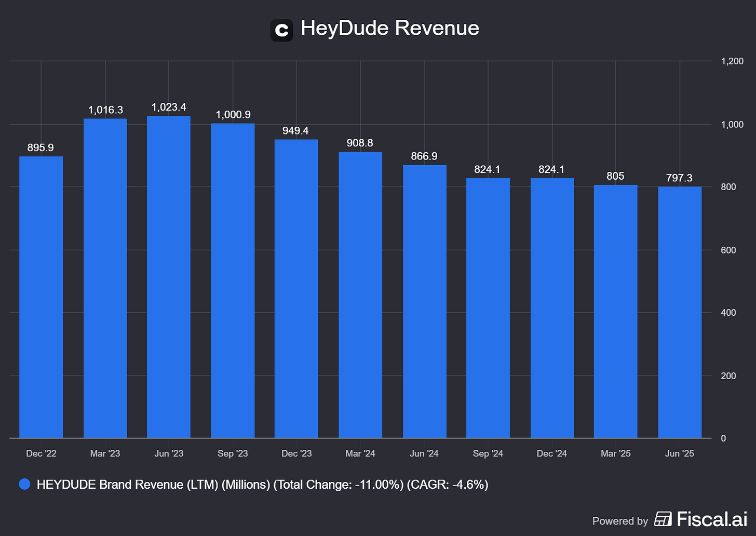
Task: Click the 1,200 y-axis gridline value
Action: (731, 61)
